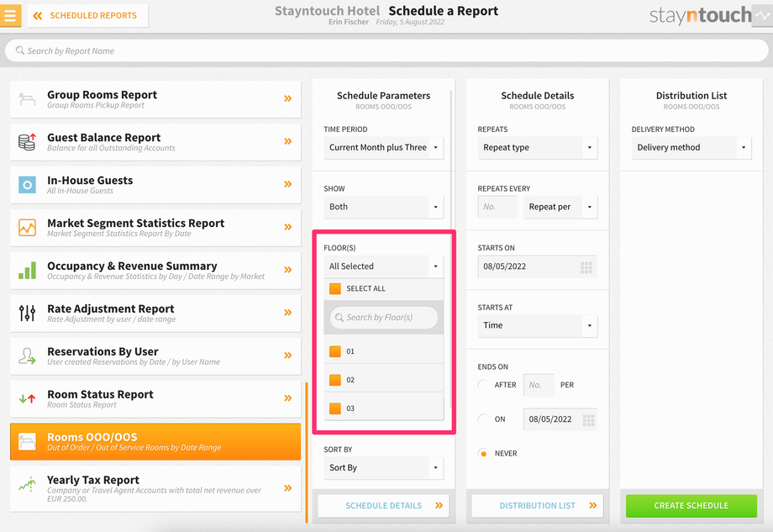This screenshot has height=532, width=773.
Task: Open the Time Period dropdown
Action: pyautogui.click(x=383, y=147)
